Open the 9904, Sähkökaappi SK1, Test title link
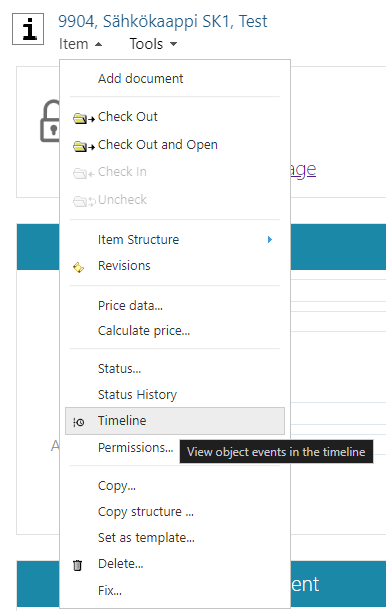Viewport: 386px width, 611px height. [162, 21]
